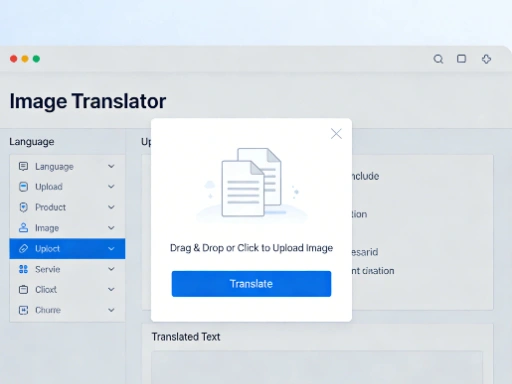Click the Translated Text output box
The width and height of the screenshot is (512, 384).
(317, 367)
